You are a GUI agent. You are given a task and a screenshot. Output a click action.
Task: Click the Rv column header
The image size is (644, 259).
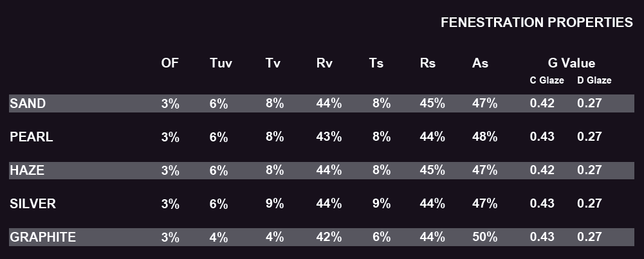pyautogui.click(x=324, y=63)
